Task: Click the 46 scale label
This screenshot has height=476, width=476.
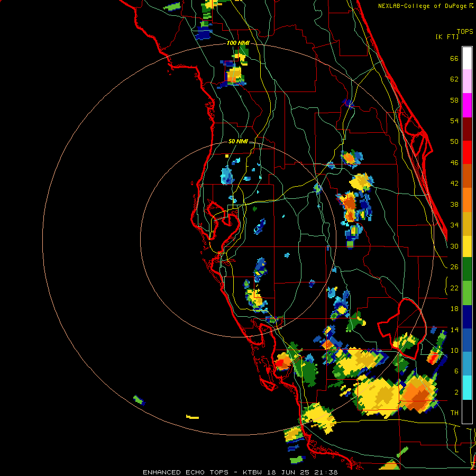Action: (x=454, y=163)
